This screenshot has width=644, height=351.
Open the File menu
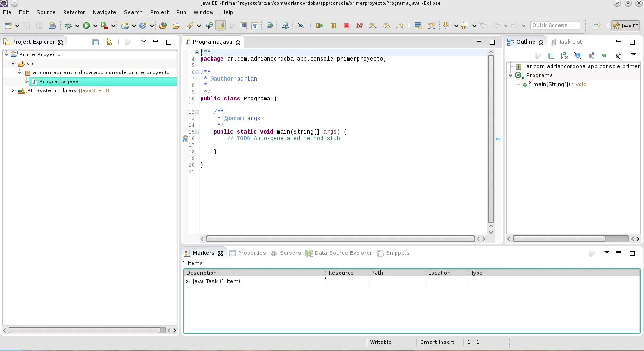click(7, 12)
